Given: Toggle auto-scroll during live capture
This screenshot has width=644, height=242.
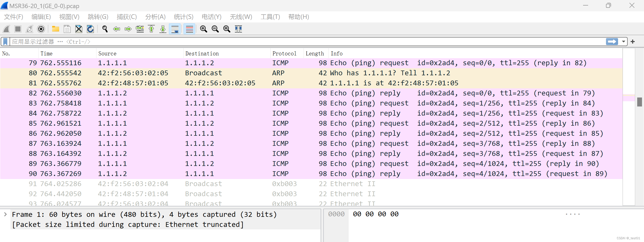Looking at the screenshot, I should [175, 29].
